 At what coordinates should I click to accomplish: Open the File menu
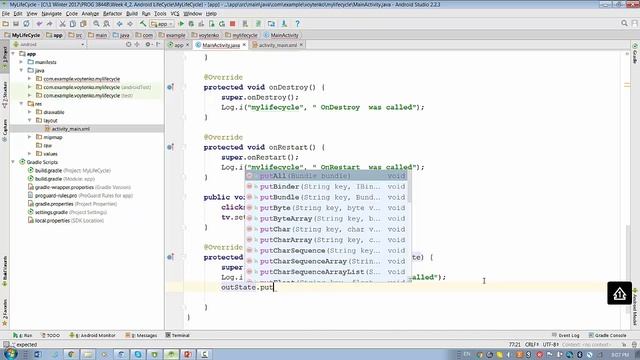6,13
